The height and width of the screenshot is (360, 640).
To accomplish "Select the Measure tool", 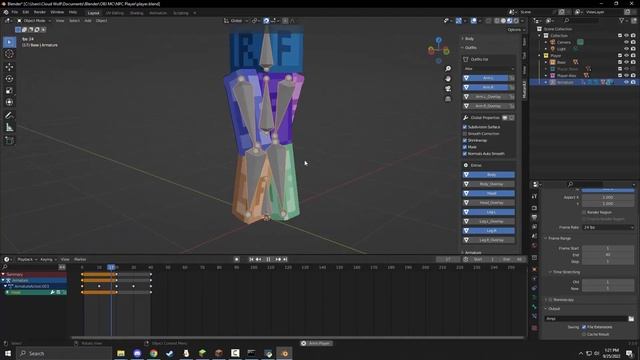I will coord(9,128).
